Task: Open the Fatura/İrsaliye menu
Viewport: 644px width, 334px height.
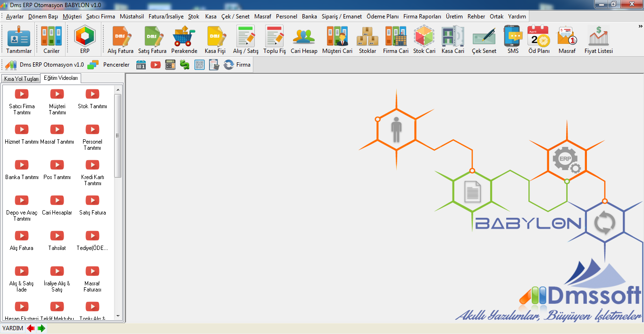Action: (166, 16)
